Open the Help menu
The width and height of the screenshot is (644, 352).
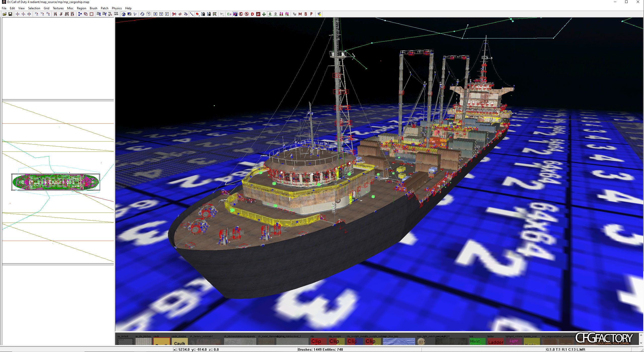(x=128, y=8)
